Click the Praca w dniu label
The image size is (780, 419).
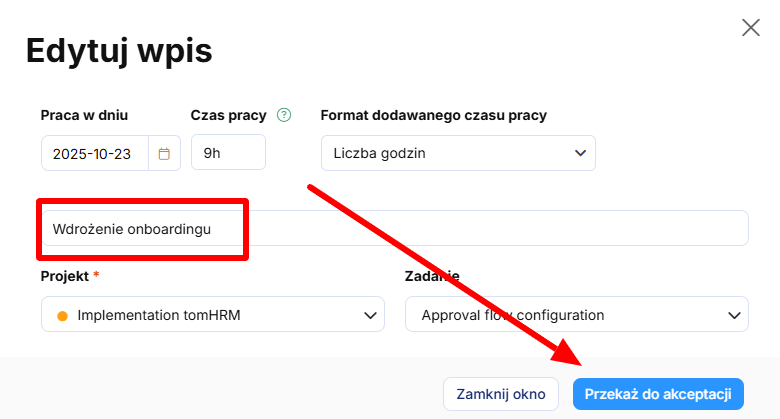coord(84,115)
